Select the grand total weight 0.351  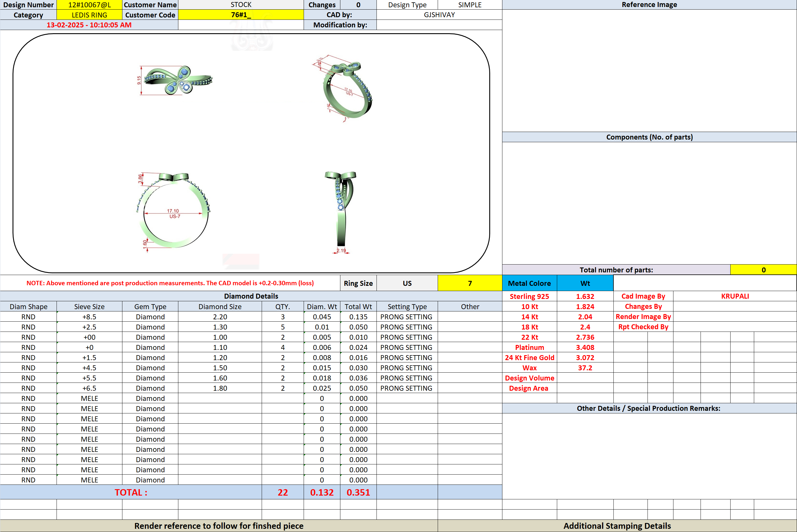click(358, 492)
